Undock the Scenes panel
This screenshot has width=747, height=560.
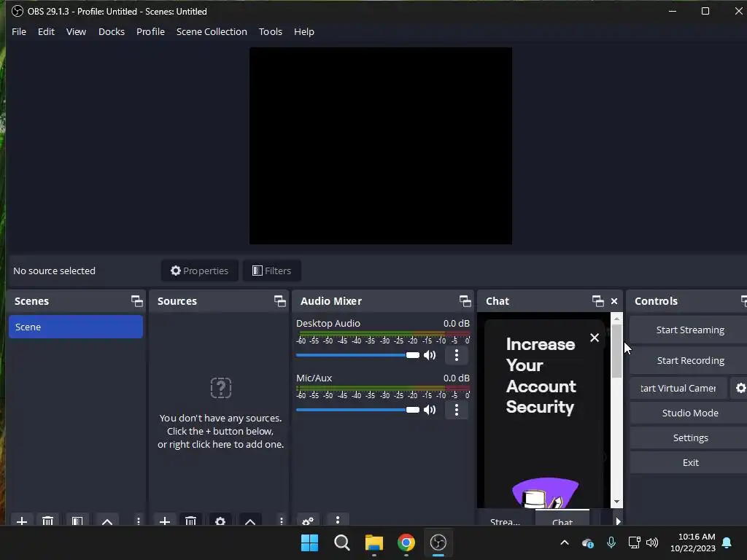[x=136, y=301]
